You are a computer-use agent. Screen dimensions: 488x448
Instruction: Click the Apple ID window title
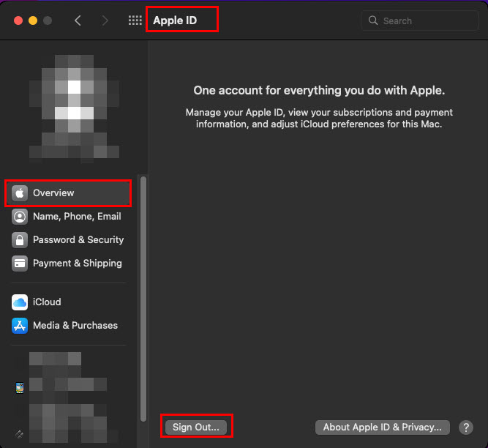point(175,20)
